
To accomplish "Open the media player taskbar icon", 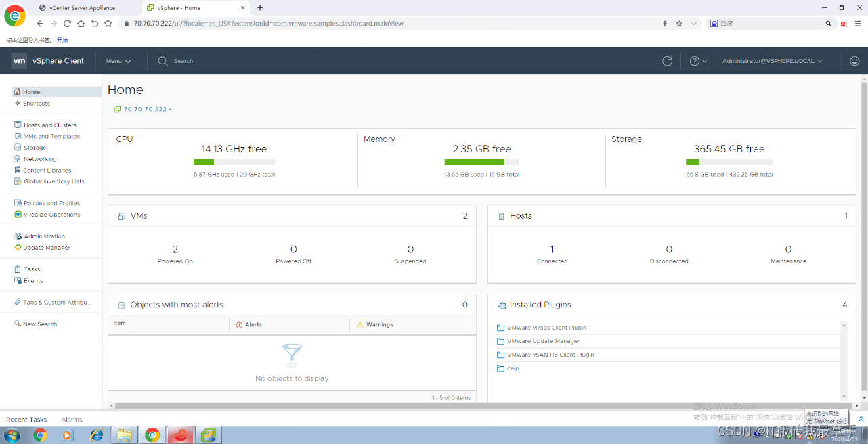I will coord(67,435).
